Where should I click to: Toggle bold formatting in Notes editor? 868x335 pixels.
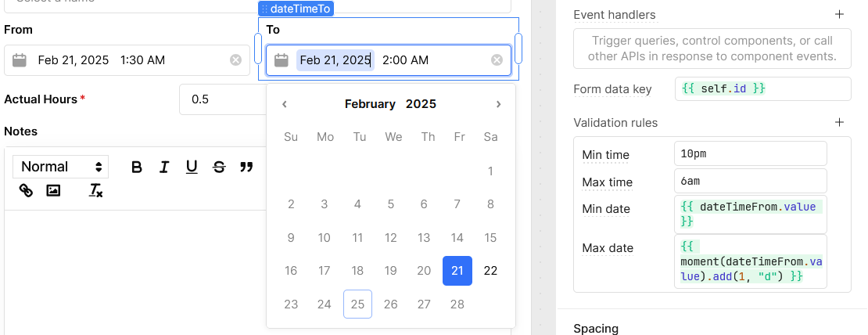pyautogui.click(x=137, y=167)
